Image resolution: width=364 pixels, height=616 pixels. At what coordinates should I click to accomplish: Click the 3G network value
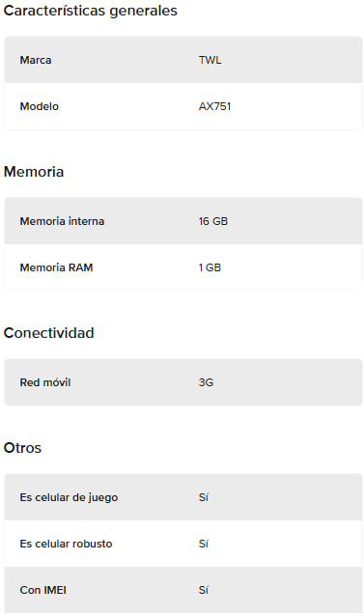point(207,382)
